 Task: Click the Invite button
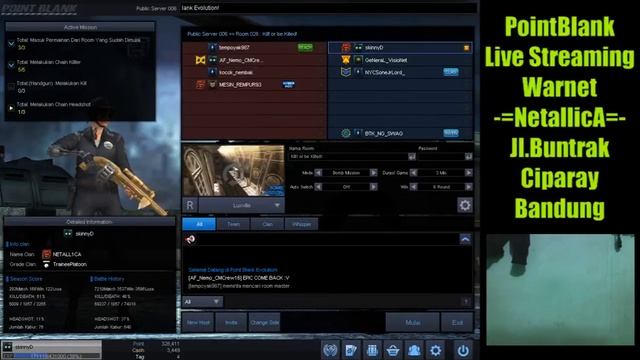231,322
